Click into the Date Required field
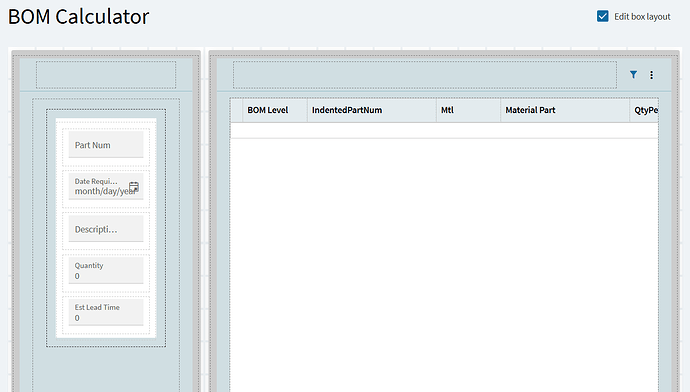The height and width of the screenshot is (392, 690). (x=106, y=187)
